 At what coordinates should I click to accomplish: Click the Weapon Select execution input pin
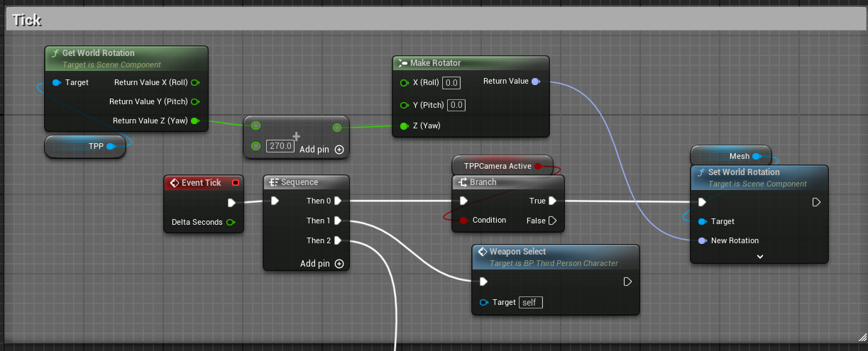pyautogui.click(x=484, y=282)
